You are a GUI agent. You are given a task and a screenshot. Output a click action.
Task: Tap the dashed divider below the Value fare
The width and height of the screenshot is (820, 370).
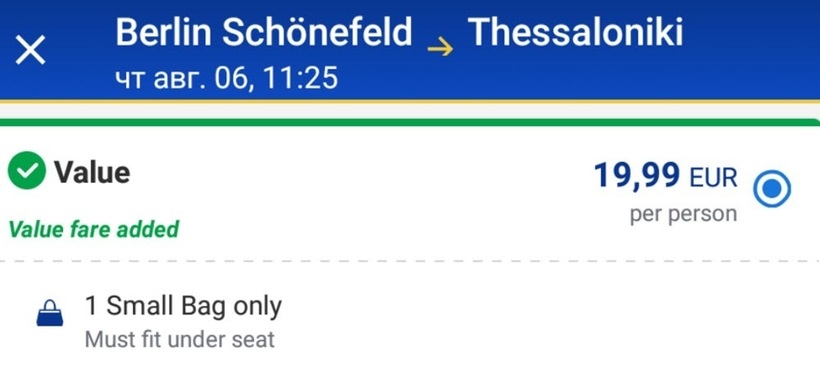410,260
